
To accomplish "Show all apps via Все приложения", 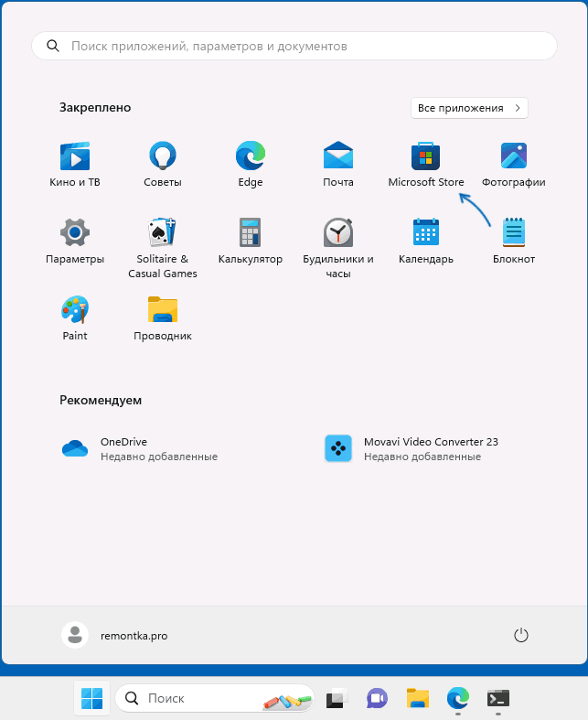I will click(469, 108).
